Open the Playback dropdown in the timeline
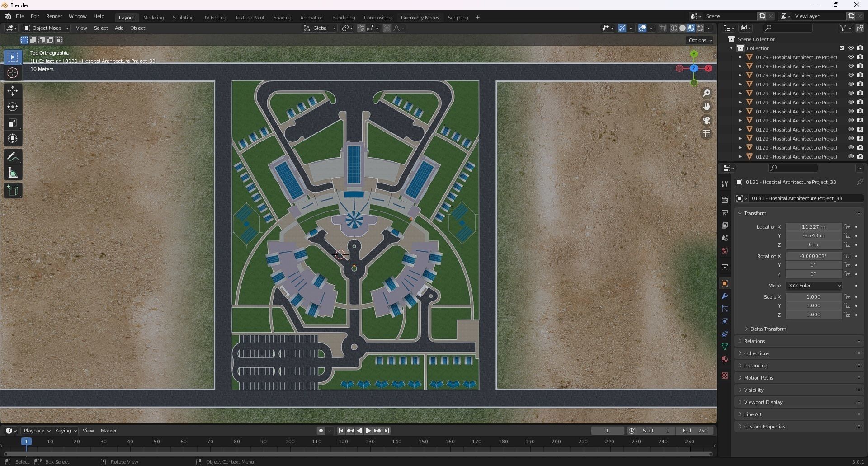Screen dimensions: 868x470 (x=37, y=431)
